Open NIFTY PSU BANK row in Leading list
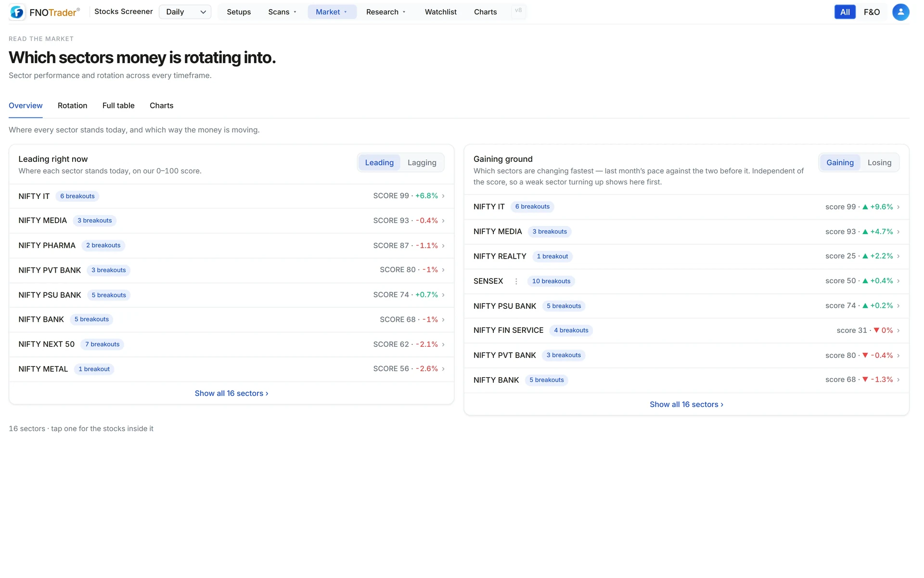The width and height of the screenshot is (924, 578). 231,295
